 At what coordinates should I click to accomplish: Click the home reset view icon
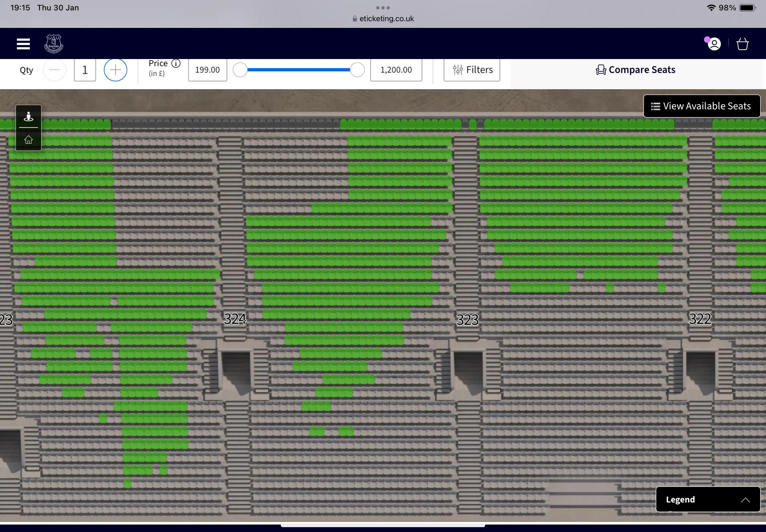click(x=29, y=140)
